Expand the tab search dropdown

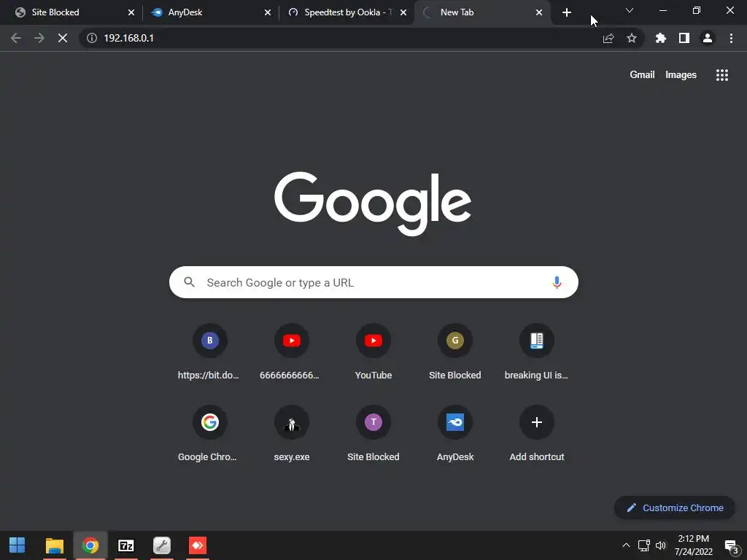click(x=630, y=10)
